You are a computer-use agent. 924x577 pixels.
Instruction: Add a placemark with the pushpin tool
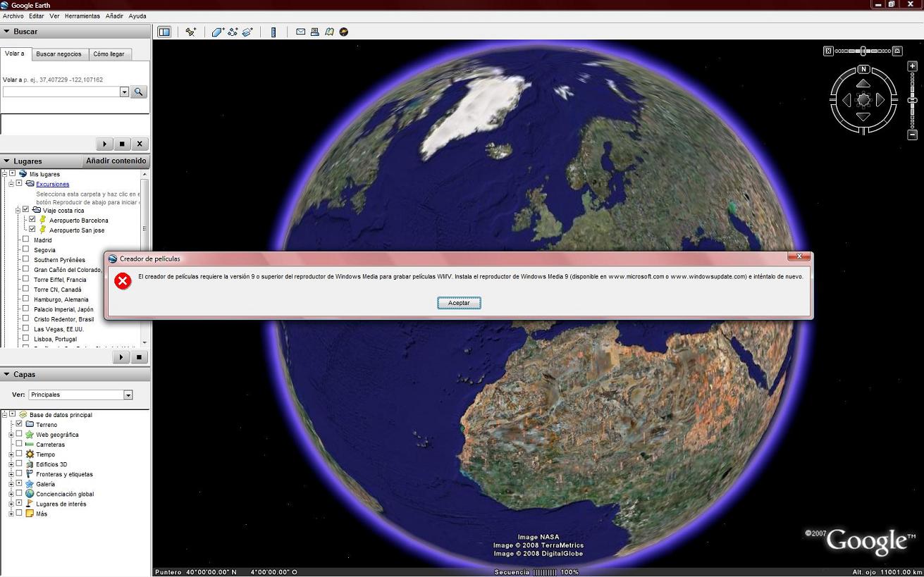(x=190, y=32)
